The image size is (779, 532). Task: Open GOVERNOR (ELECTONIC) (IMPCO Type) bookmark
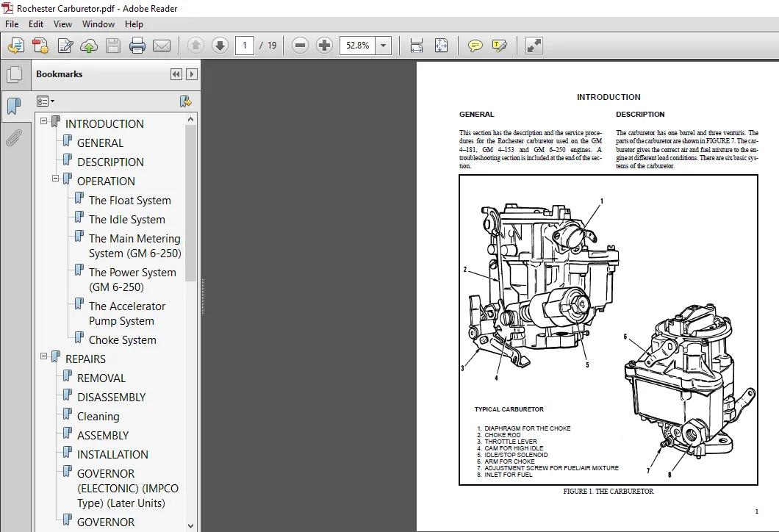click(x=128, y=489)
